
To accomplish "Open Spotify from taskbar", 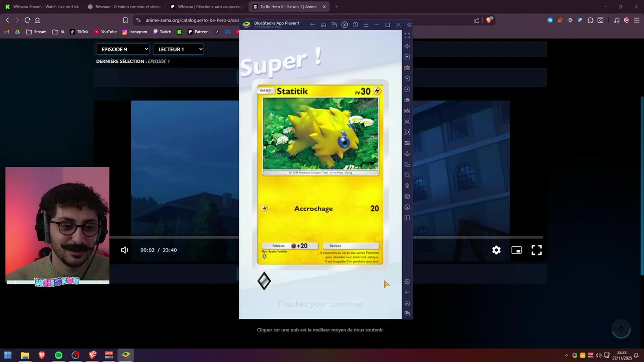I will point(58,355).
